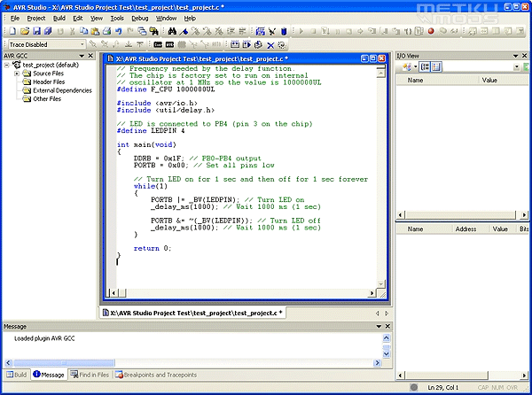
Task: Click the blue AVR battery-shaped icon
Action: tap(284, 31)
